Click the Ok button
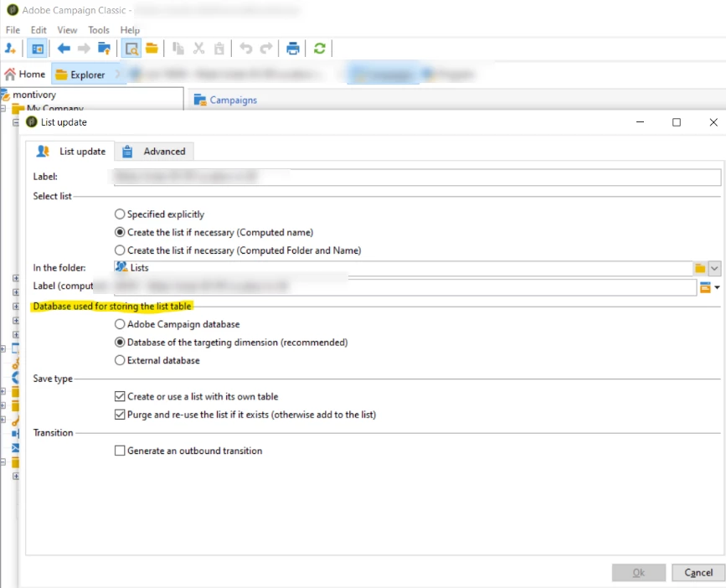Viewport: 726px width, 588px height. (638, 573)
